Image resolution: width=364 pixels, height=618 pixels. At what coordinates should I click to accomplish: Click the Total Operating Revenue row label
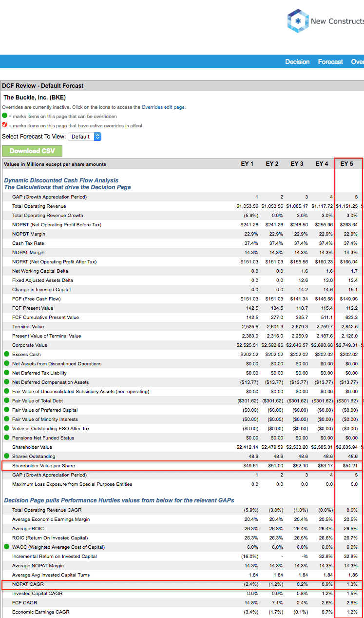coord(39,206)
